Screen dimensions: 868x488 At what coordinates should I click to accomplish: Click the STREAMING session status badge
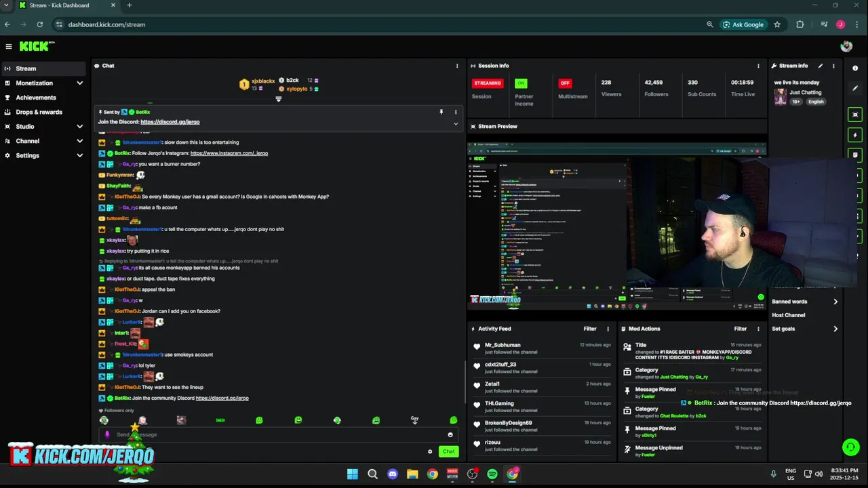point(488,83)
